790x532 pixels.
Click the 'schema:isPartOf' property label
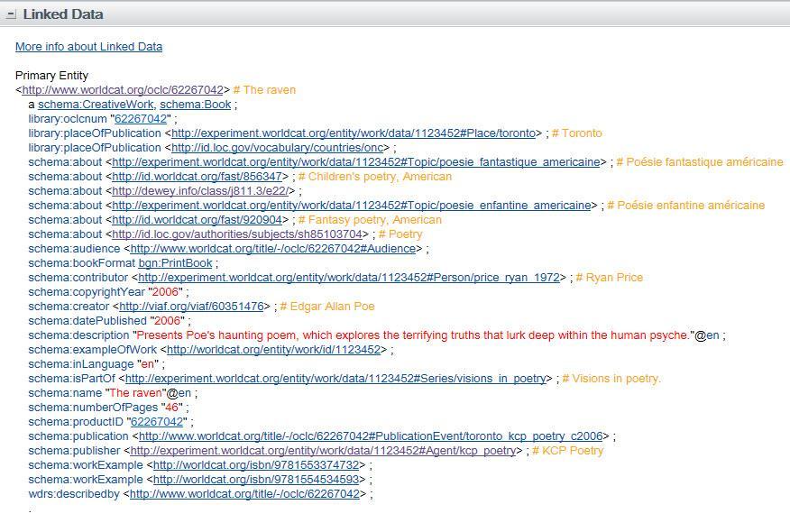[x=71, y=379]
